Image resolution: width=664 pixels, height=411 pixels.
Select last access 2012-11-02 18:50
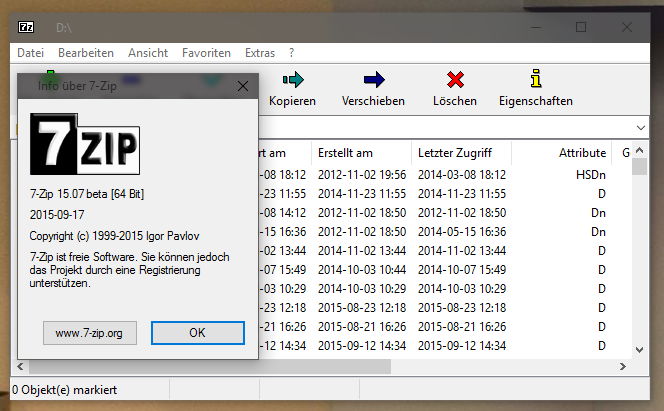(x=462, y=213)
